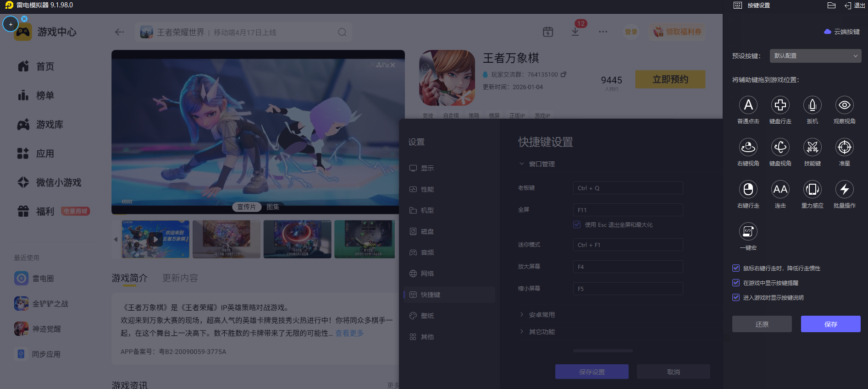
Task: Toggle 鼠标右键行走时，降低行走惯性 checkbox
Action: [736, 268]
